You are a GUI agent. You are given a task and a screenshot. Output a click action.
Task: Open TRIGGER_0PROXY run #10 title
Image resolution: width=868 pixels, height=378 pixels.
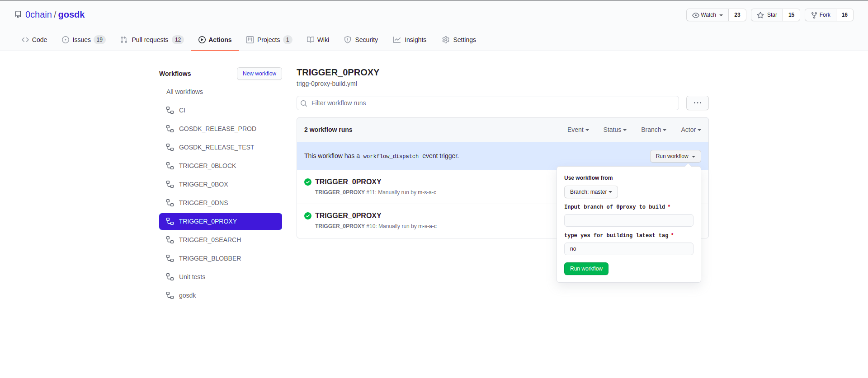point(348,215)
